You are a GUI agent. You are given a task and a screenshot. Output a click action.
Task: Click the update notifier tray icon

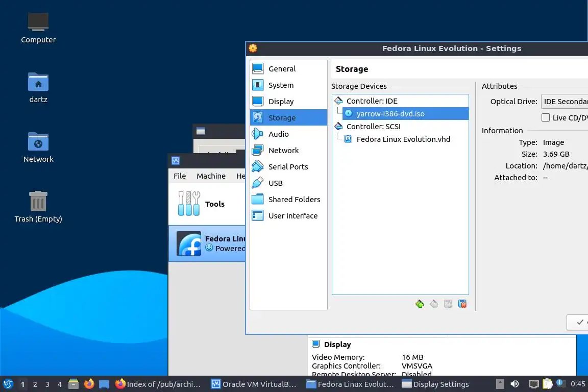559,383
